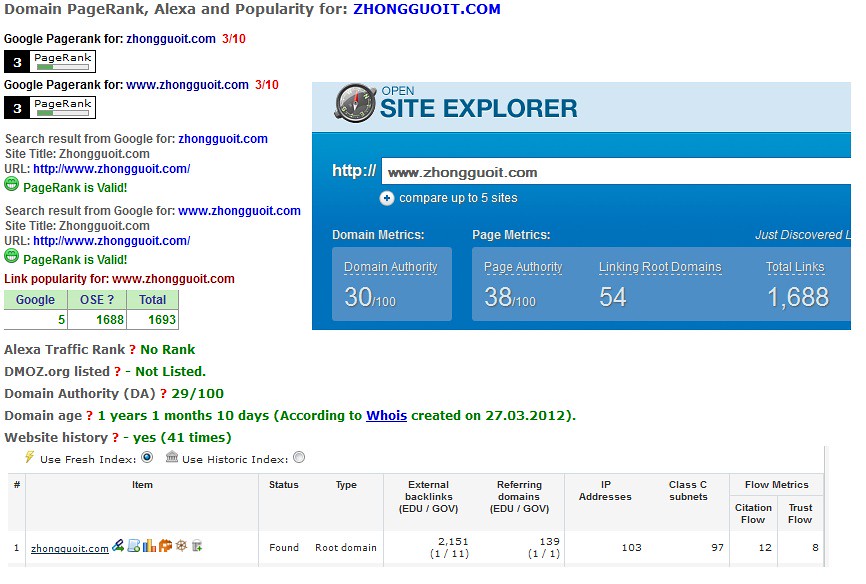Image resolution: width=866 pixels, height=584 pixels.
Task: Click the Citation Flow column header
Action: click(x=753, y=513)
